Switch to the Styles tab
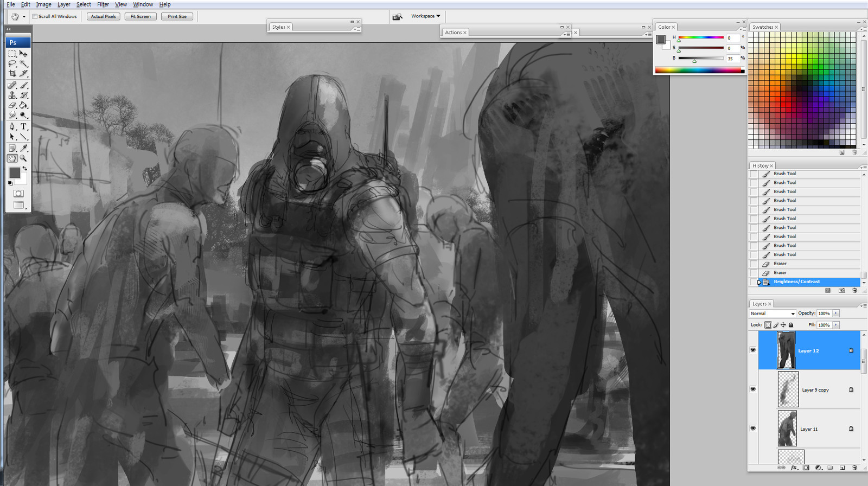Viewport: 868px width, 486px height. click(x=280, y=27)
